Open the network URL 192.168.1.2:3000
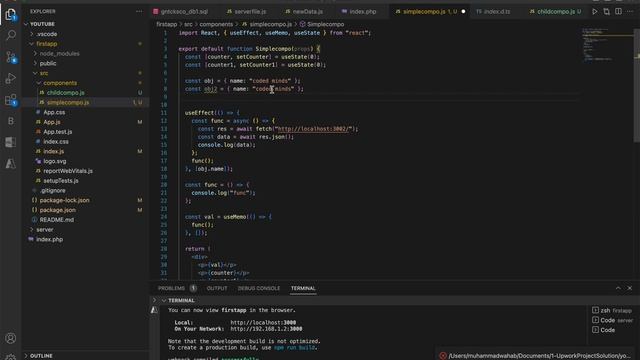This screenshot has height=360, width=640. (266, 329)
